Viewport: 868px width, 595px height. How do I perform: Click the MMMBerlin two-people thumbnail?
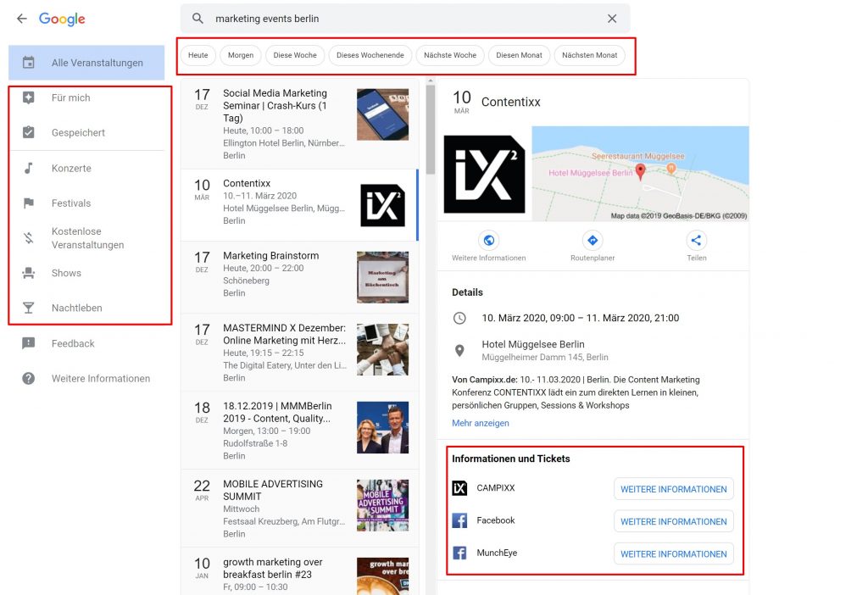click(x=382, y=428)
